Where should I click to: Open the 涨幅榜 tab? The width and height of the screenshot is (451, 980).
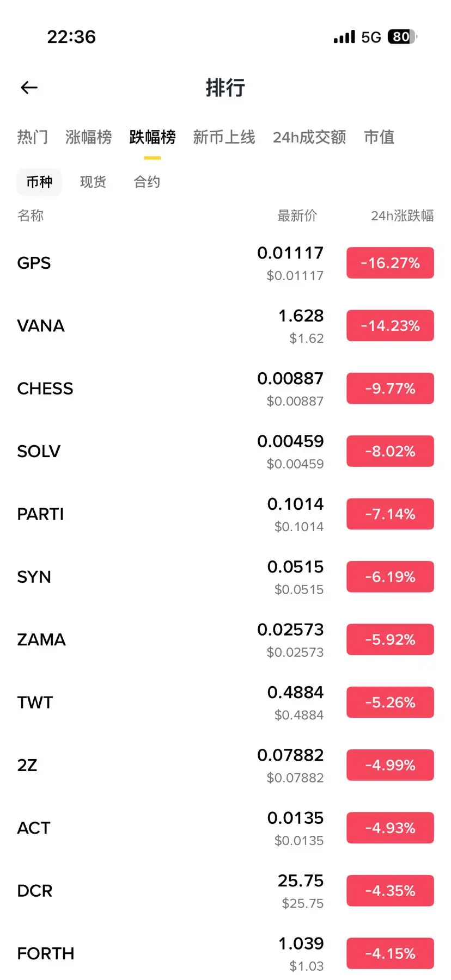pyautogui.click(x=88, y=137)
